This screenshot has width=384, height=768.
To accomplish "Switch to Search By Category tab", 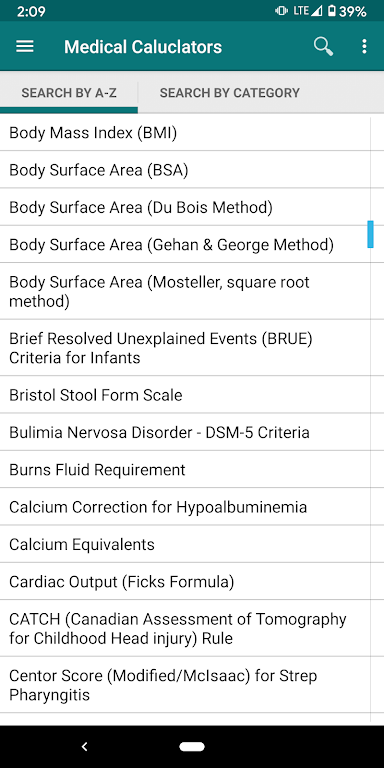I will [230, 93].
